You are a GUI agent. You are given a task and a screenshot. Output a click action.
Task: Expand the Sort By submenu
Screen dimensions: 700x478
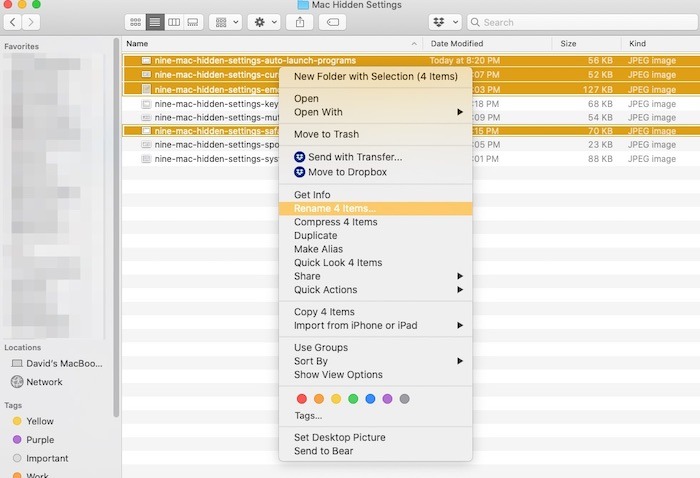pos(375,361)
